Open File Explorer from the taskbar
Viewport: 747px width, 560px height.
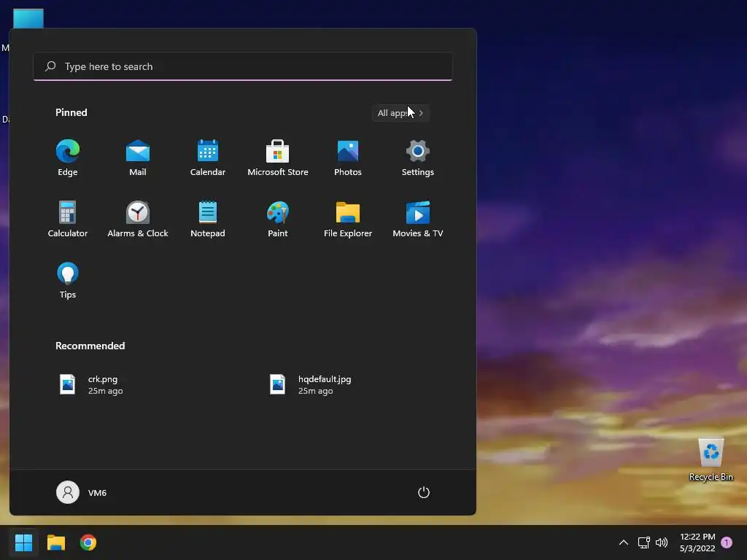55,542
